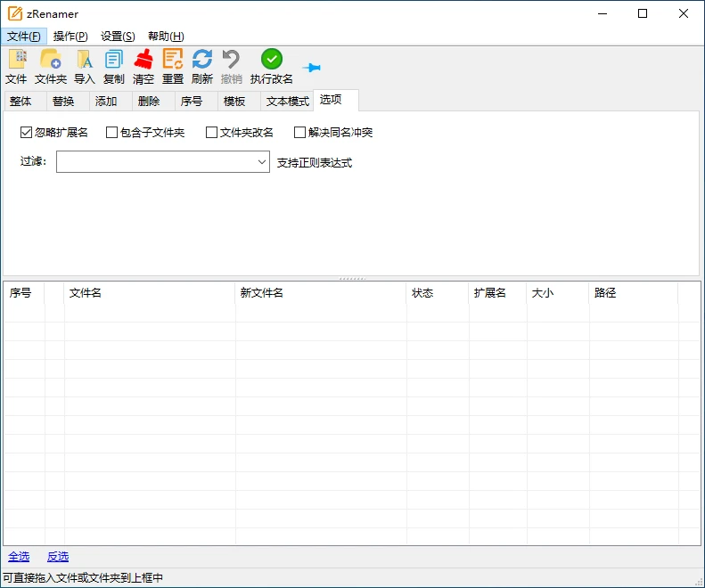Uncheck the 忽略扩展名 checkbox
This screenshot has width=705, height=588.
point(26,133)
